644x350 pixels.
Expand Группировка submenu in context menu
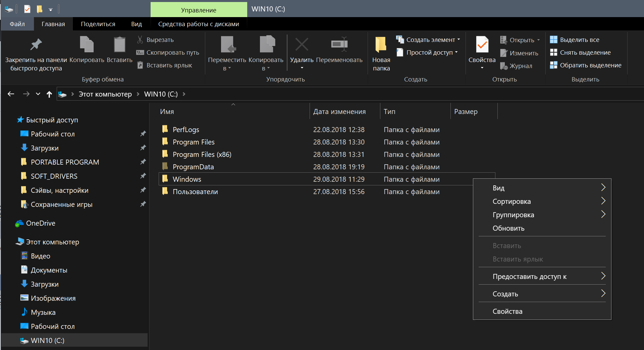click(603, 214)
